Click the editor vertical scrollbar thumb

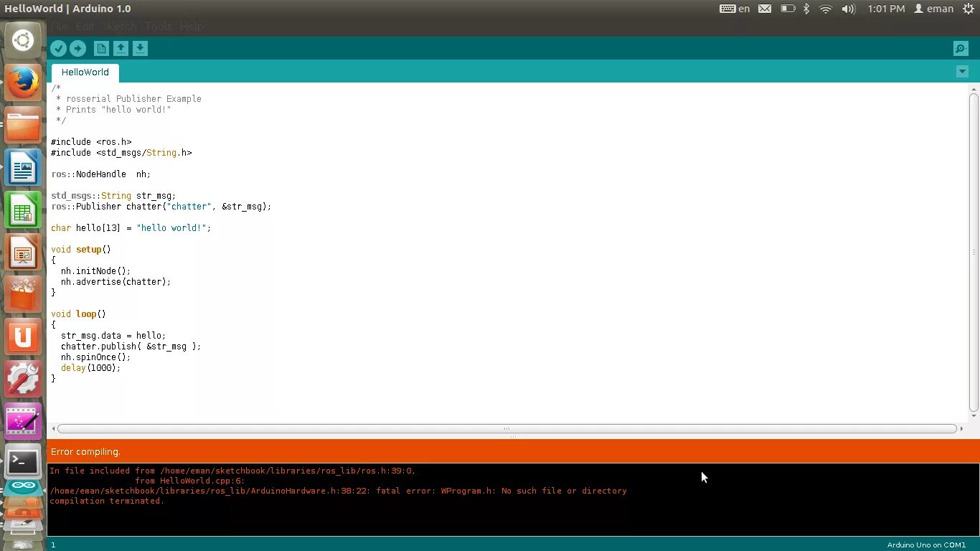pyautogui.click(x=974, y=251)
